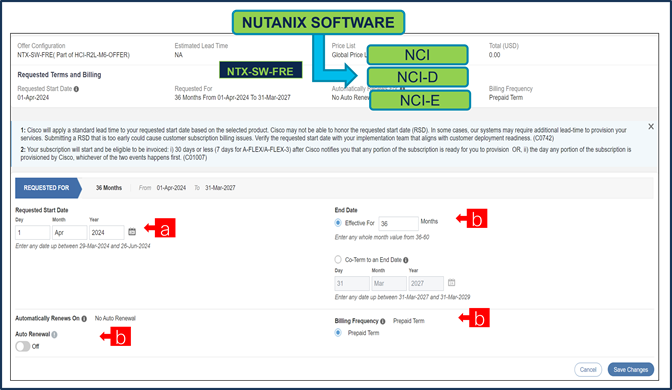Click the Co-Term Year field showing 2027

pyautogui.click(x=426, y=283)
